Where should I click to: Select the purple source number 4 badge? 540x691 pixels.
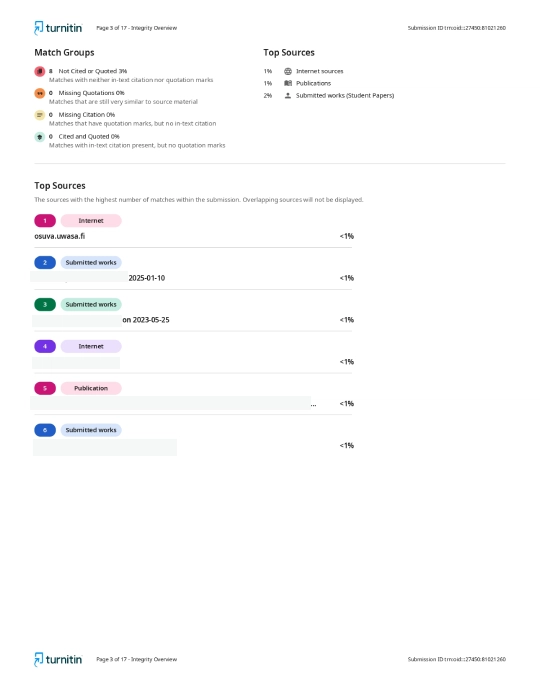tap(45, 346)
